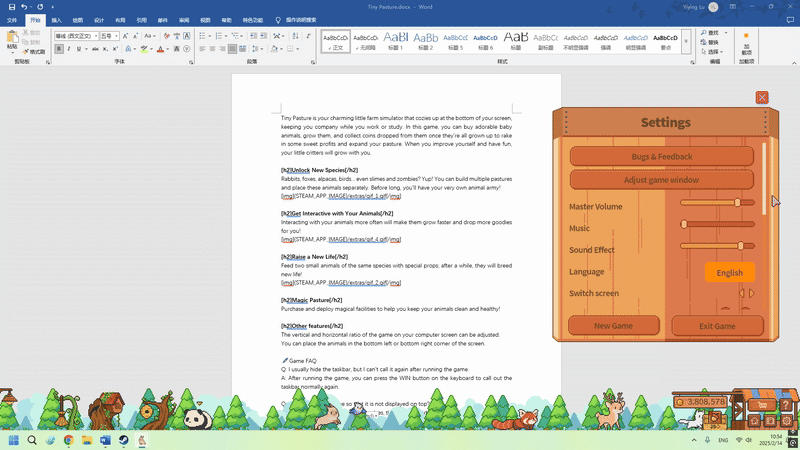Click the shop cart icon in the pasture
The height and width of the screenshot is (450, 800).
[x=763, y=405]
